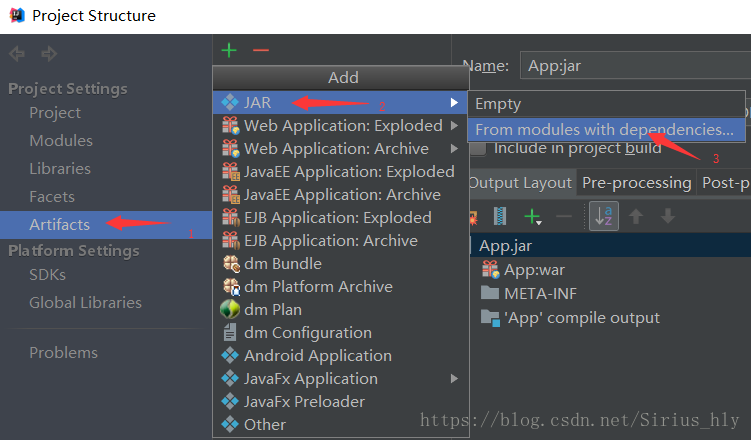Select META-INF text in the output tree
This screenshot has width=751, height=440.
pyautogui.click(x=540, y=293)
